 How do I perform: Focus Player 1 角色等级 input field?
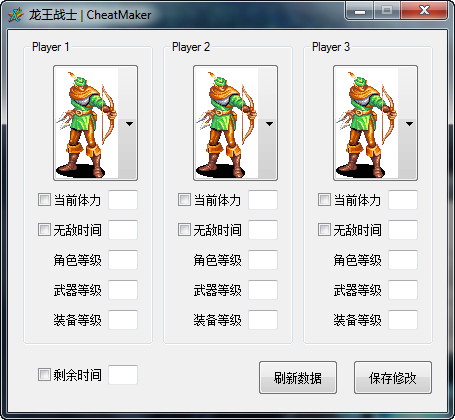(123, 260)
